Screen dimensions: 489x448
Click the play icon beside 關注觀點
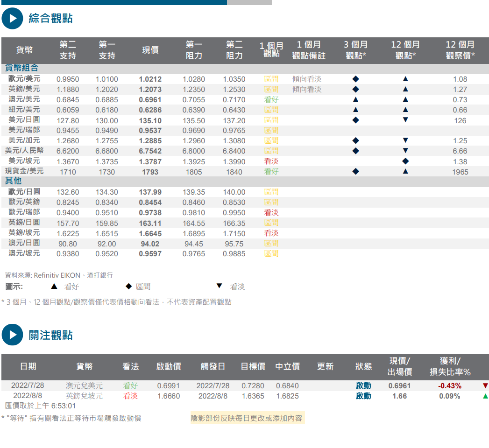click(12, 335)
